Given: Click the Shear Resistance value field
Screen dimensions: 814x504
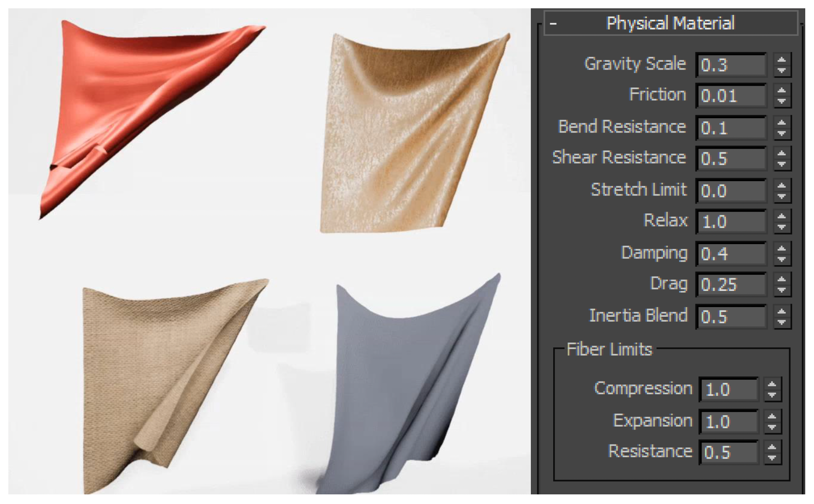Looking at the screenshot, I should coord(730,158).
